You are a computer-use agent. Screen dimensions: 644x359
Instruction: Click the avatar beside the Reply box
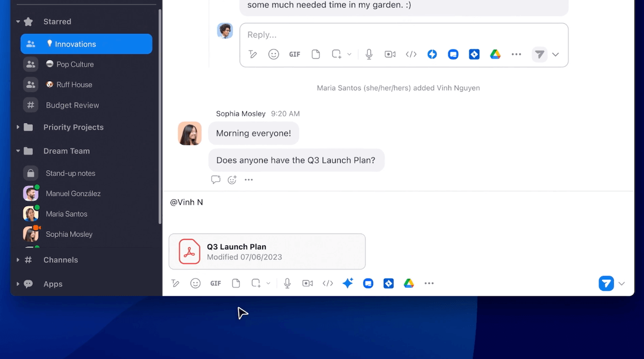(x=225, y=31)
